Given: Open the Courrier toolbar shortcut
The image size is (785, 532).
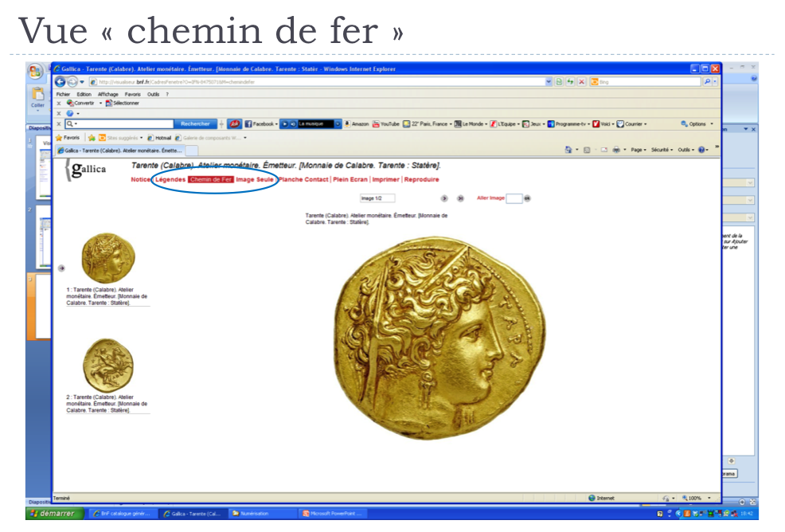Looking at the screenshot, I should [x=632, y=123].
